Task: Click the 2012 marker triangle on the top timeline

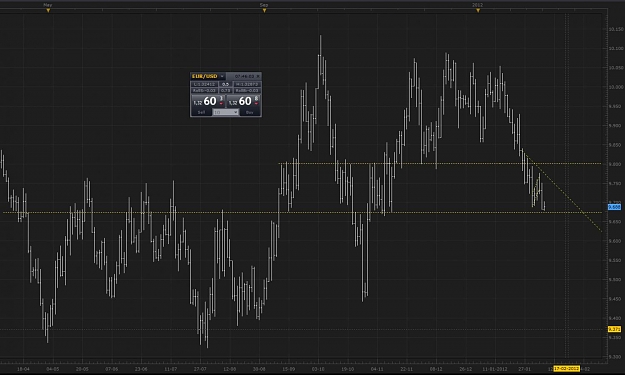Action: pyautogui.click(x=478, y=11)
